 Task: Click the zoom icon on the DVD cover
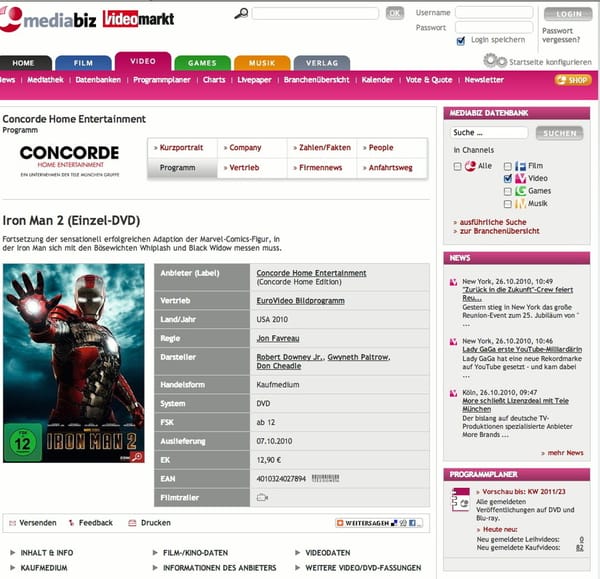pyautogui.click(x=137, y=457)
